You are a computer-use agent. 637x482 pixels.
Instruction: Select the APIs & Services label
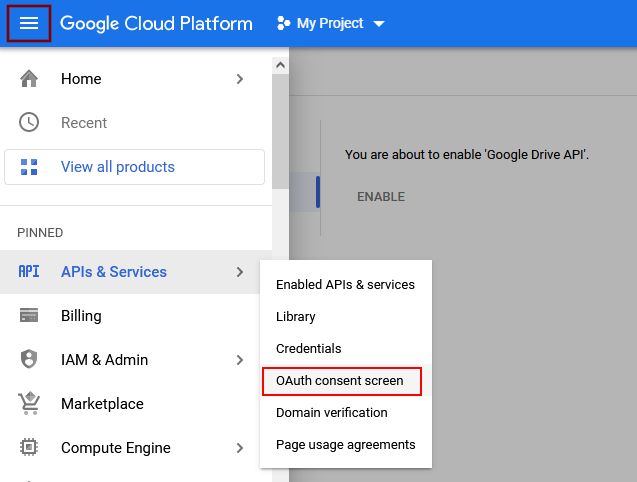tap(114, 271)
